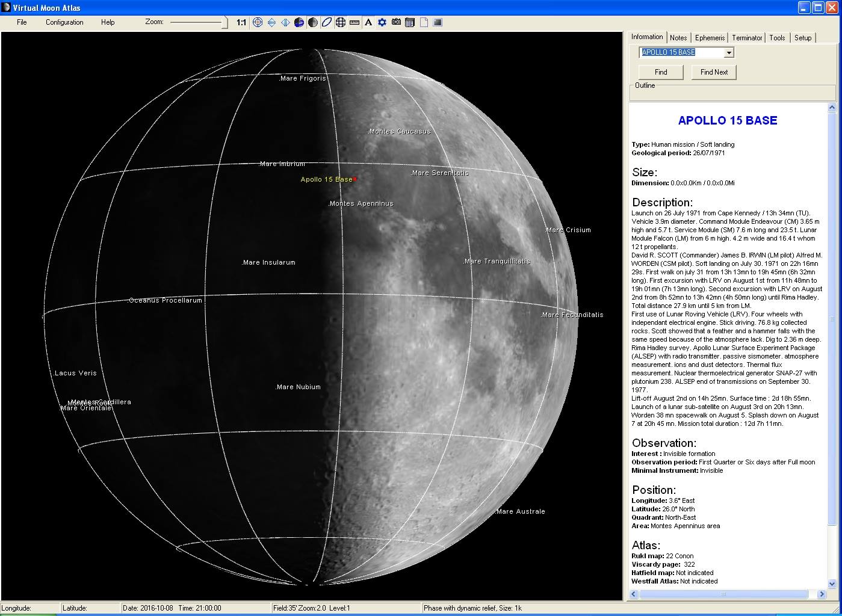Click the Mare Tranquillitatis label
This screenshot has width=842, height=616.
[497, 261]
